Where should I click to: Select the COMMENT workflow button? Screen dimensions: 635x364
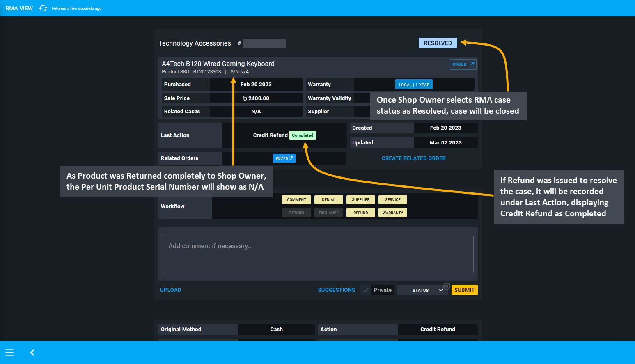[x=296, y=200]
